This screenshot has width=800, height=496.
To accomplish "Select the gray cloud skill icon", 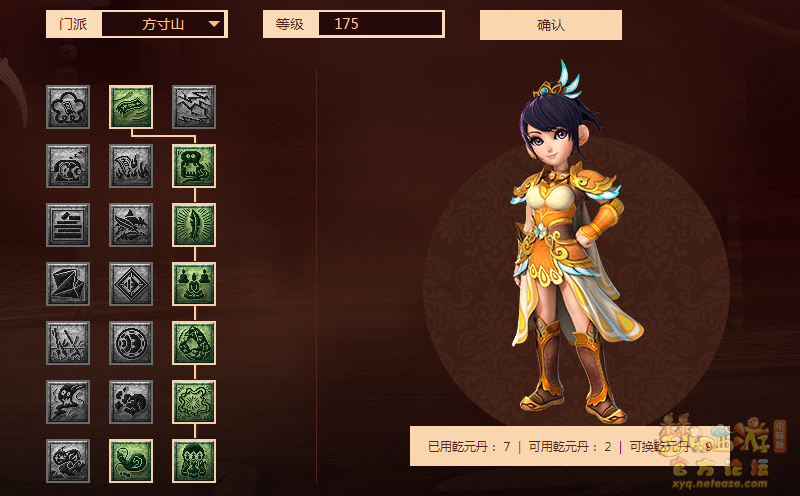I will [x=68, y=107].
